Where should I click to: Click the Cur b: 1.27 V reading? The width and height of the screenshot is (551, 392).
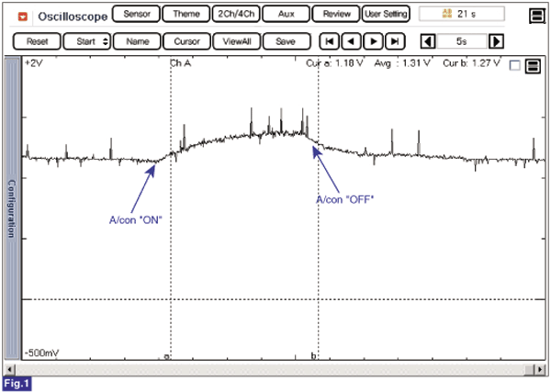tap(471, 63)
